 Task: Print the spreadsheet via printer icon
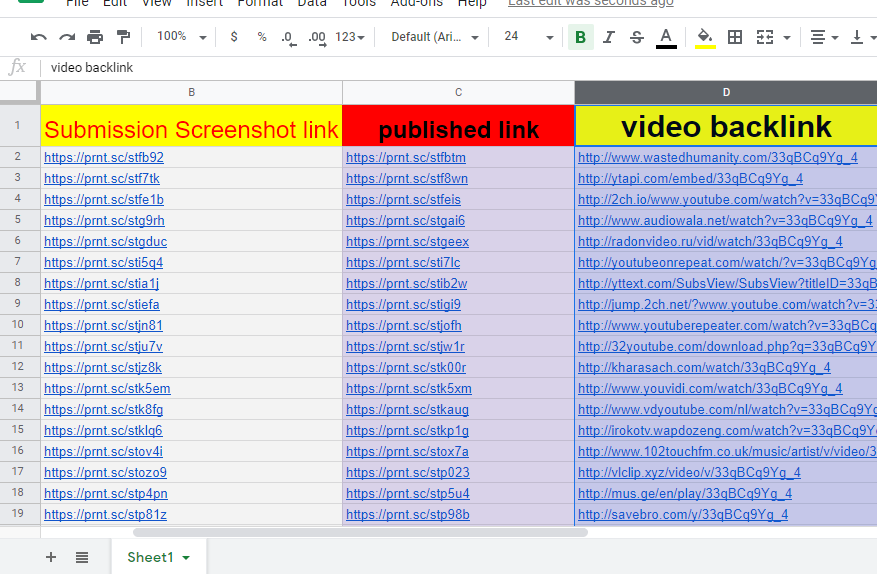(x=95, y=37)
